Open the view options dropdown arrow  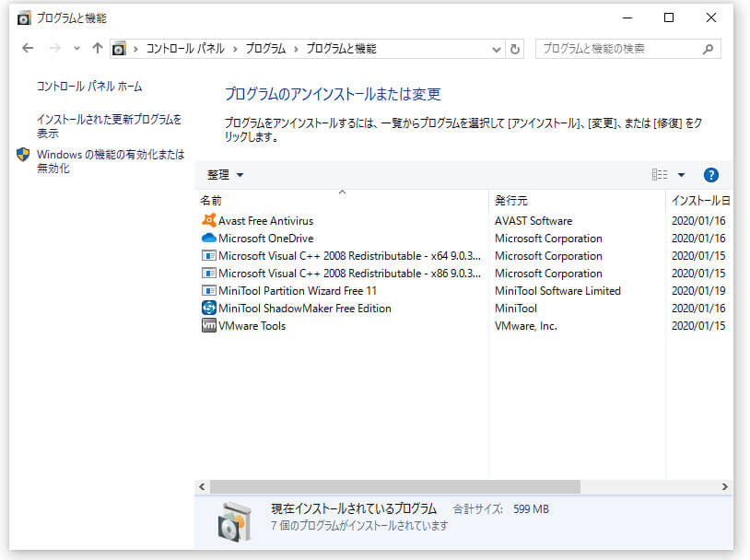[x=681, y=175]
